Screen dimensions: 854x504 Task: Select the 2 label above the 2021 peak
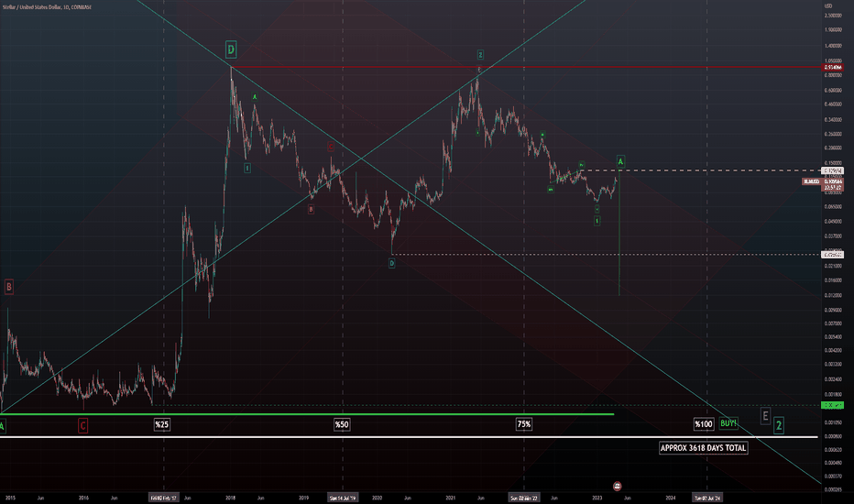click(x=480, y=54)
